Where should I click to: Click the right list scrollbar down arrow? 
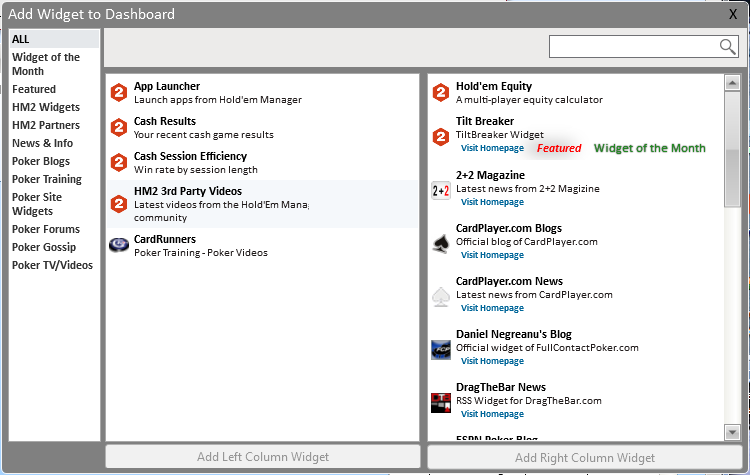(x=732, y=432)
